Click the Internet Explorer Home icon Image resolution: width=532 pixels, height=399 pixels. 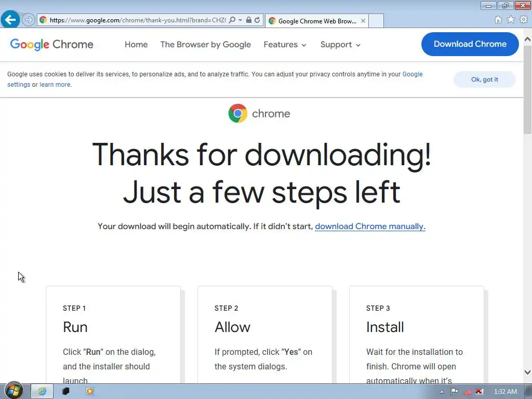498,20
